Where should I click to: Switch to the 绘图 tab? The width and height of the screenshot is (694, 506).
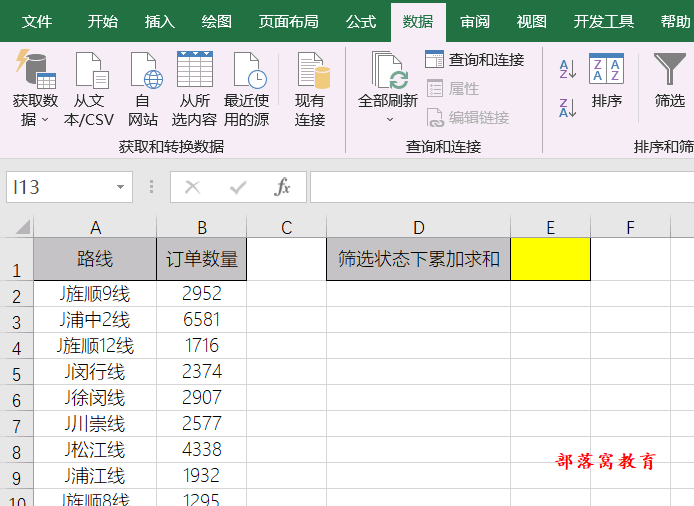pos(216,21)
